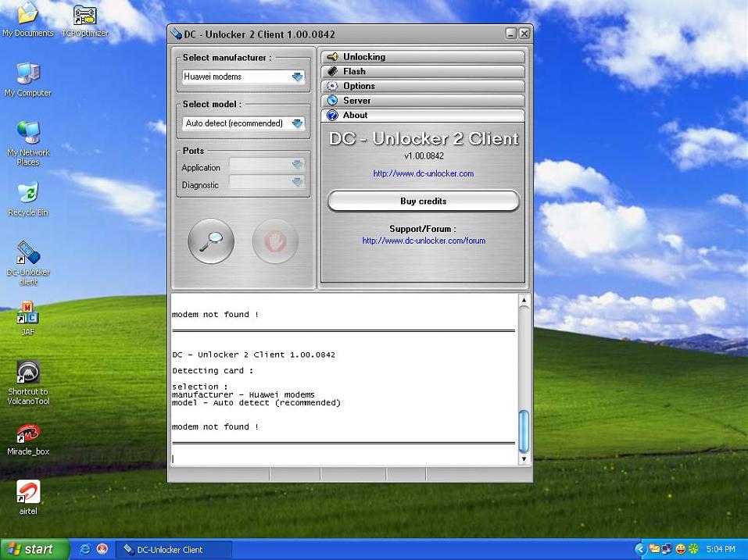Click the red stop hand button

275,241
